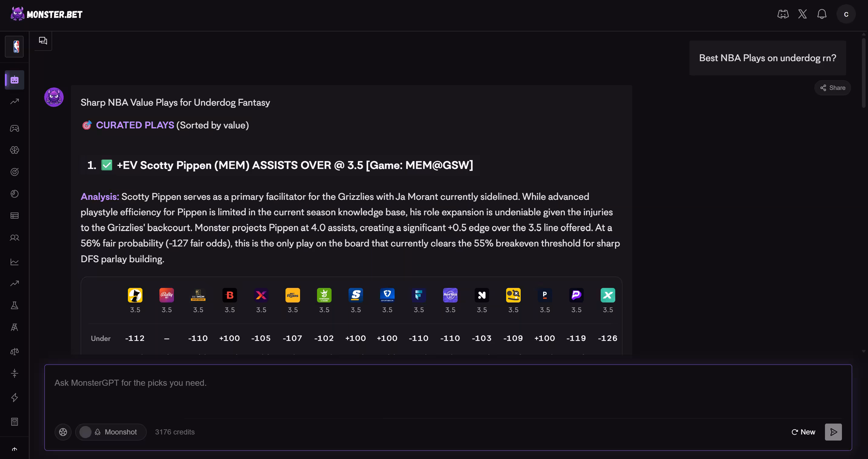Open the line chart sidebar icon
The image size is (868, 459).
tap(15, 262)
